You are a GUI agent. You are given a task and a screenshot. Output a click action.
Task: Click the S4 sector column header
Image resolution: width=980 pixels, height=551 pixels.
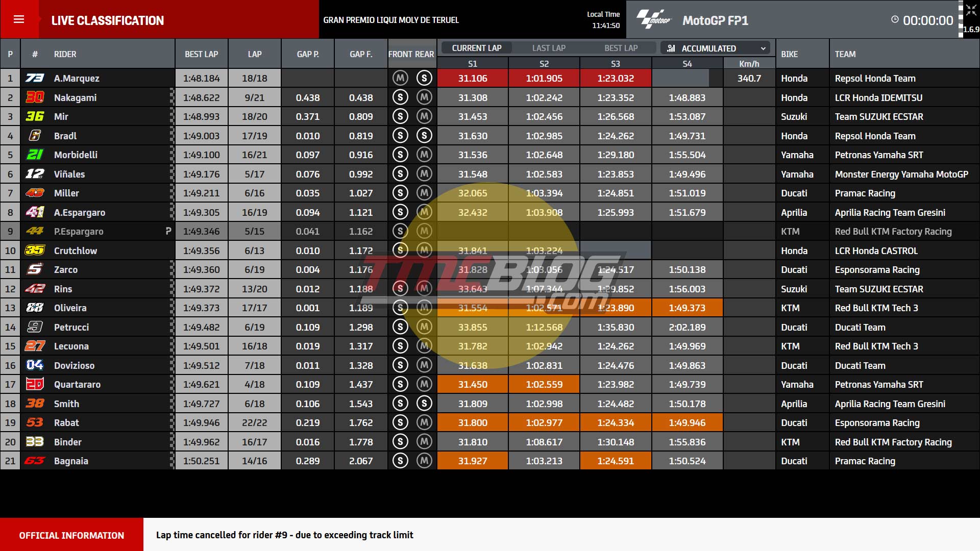[687, 64]
